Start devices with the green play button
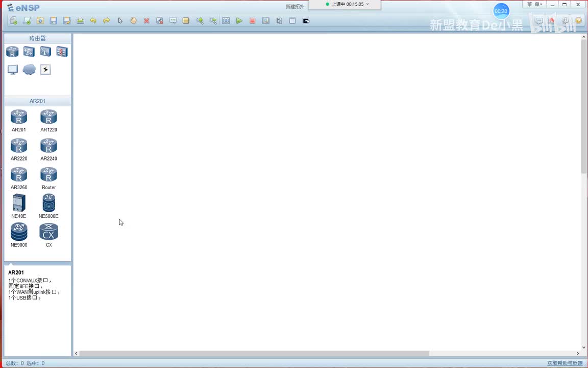The width and height of the screenshot is (588, 368). [239, 20]
